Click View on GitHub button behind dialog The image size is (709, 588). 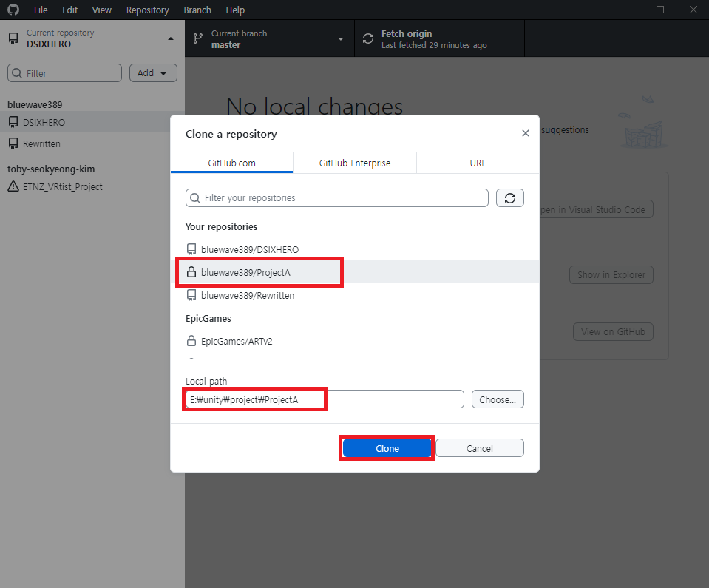(613, 331)
